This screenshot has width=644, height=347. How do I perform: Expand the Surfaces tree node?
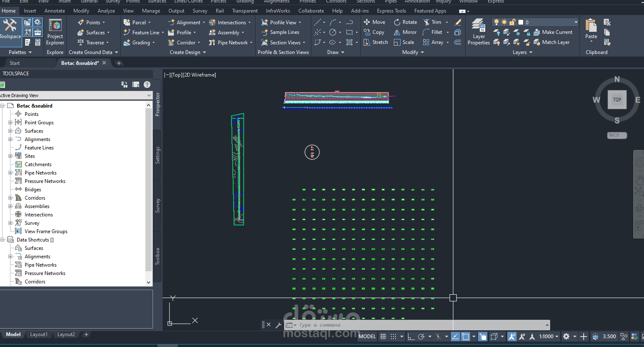pyautogui.click(x=10, y=131)
